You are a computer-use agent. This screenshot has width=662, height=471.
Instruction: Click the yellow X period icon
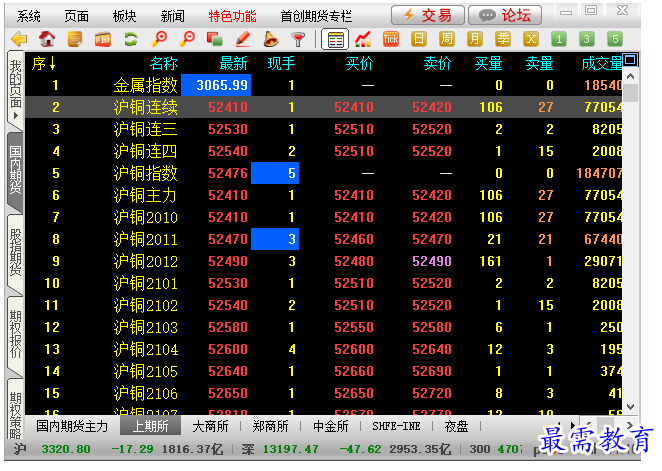click(531, 39)
